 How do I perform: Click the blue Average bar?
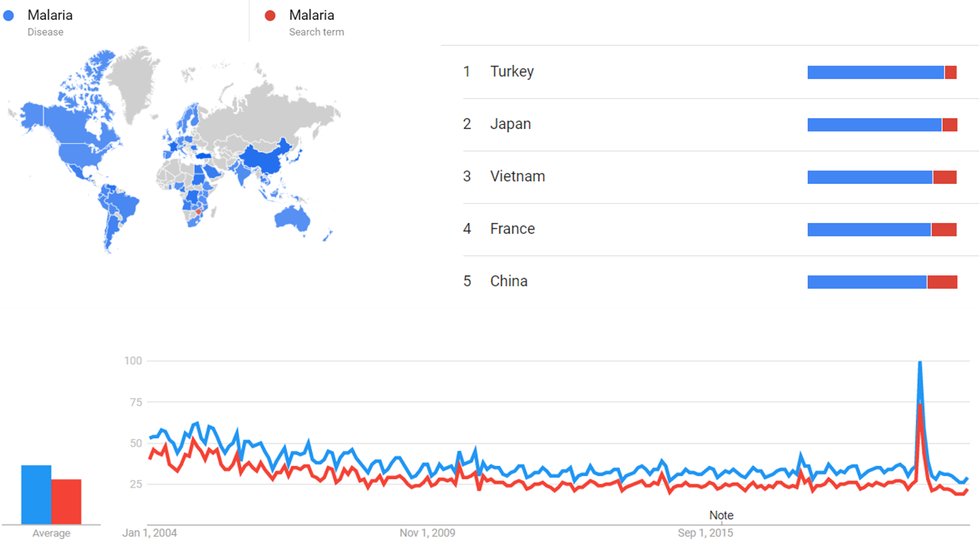[x=37, y=494]
